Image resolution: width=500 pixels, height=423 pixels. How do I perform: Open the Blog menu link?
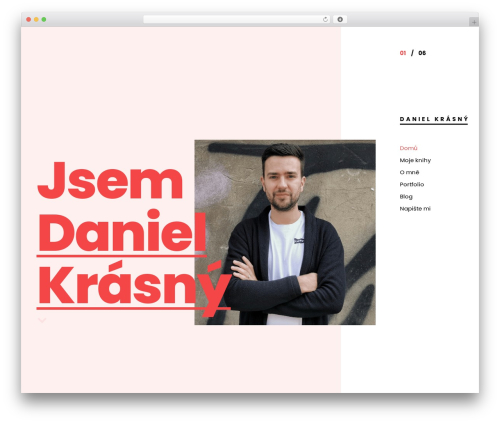(406, 197)
